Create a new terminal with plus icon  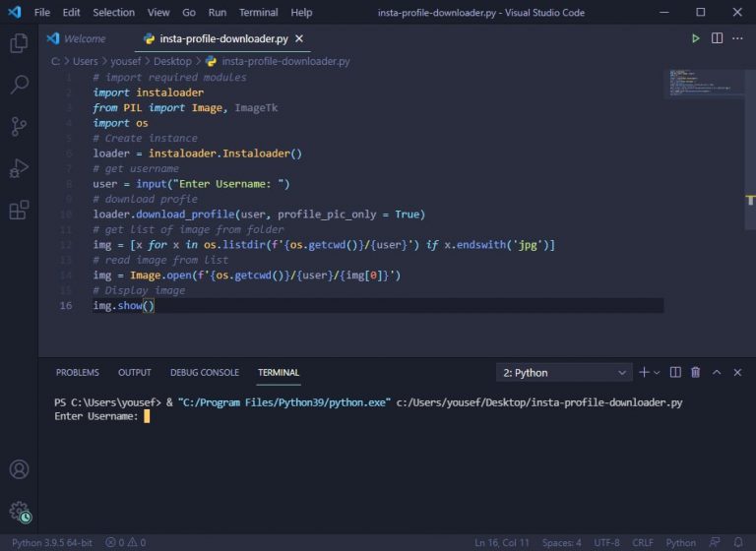(x=644, y=372)
